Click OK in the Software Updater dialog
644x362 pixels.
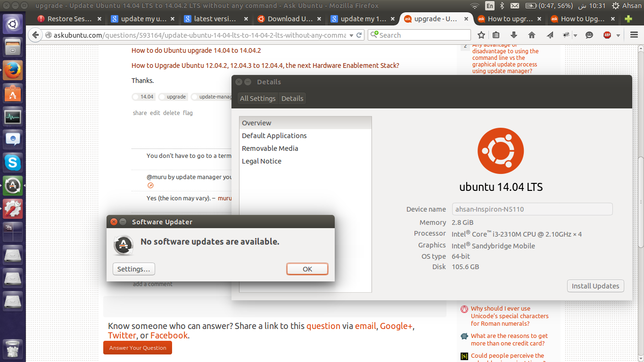(307, 269)
